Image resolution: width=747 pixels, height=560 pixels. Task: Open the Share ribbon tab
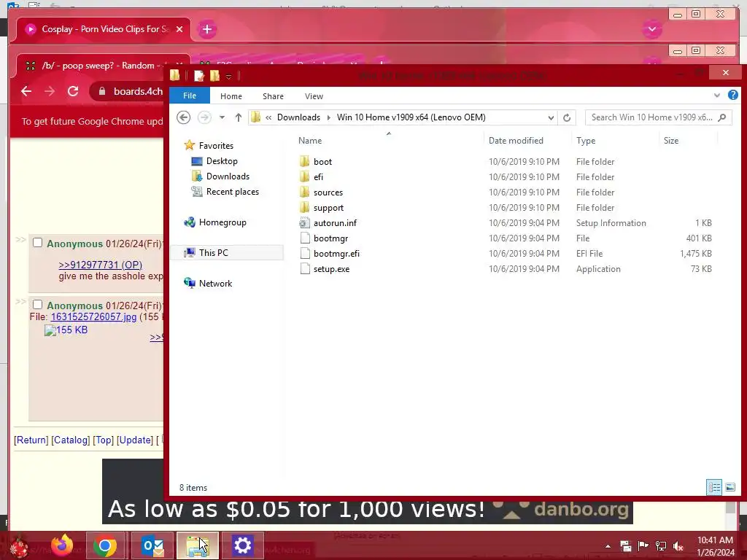(273, 96)
